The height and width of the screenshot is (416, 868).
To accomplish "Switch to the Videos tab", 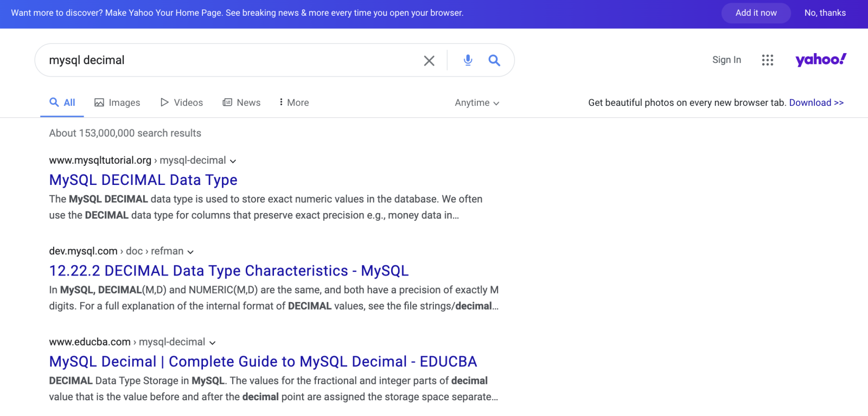I will (x=182, y=103).
